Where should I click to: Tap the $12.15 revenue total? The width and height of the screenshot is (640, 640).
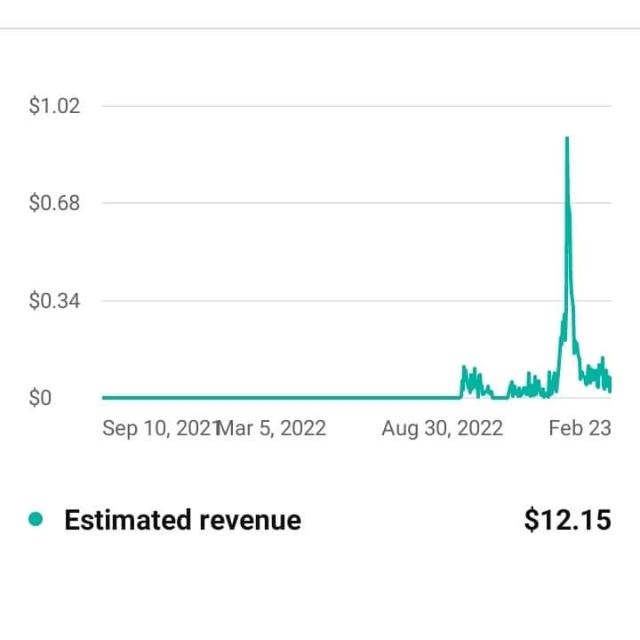[x=567, y=520]
